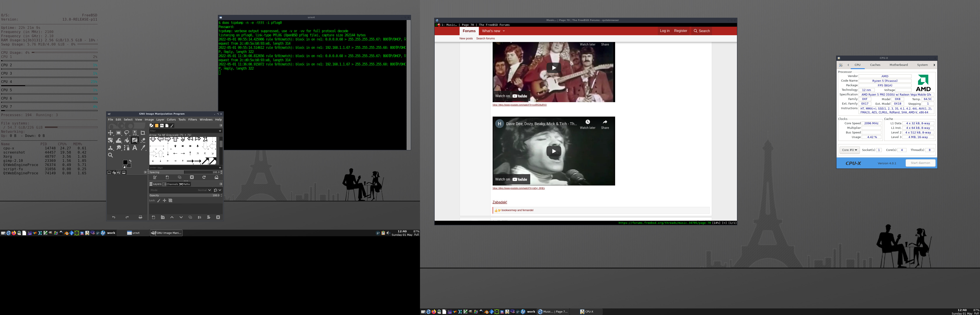Click Edit this brush button

[x=155, y=177]
